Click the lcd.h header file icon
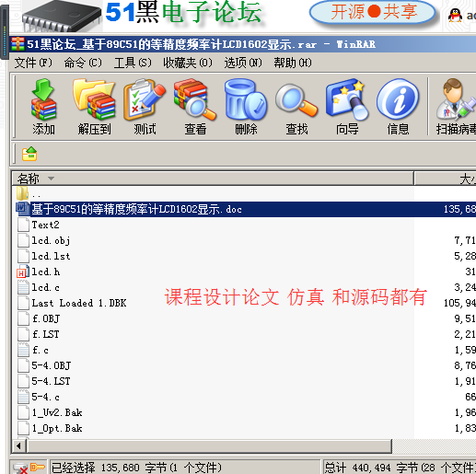This screenshot has width=476, height=474. 23,272
